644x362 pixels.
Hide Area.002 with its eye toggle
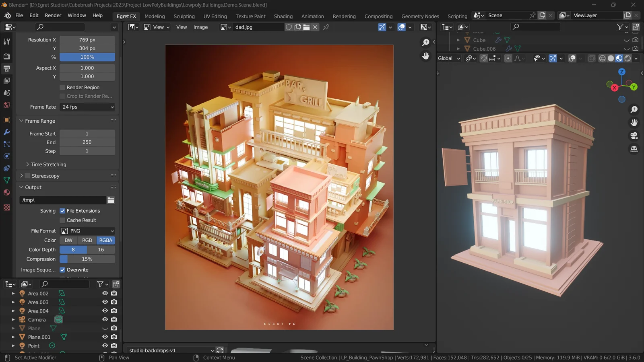coord(105,293)
